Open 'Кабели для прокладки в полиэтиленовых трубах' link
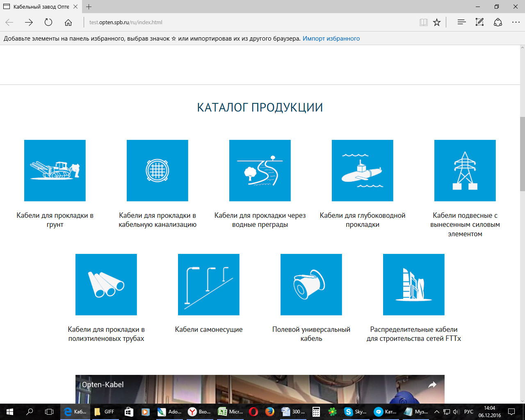The image size is (525, 420). (106, 334)
